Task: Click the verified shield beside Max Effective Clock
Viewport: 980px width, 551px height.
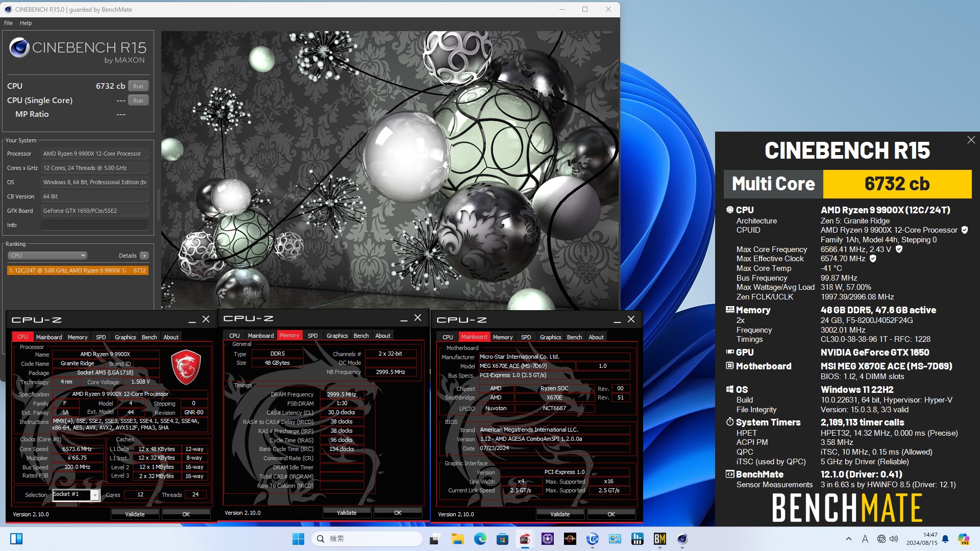Action: click(x=873, y=259)
